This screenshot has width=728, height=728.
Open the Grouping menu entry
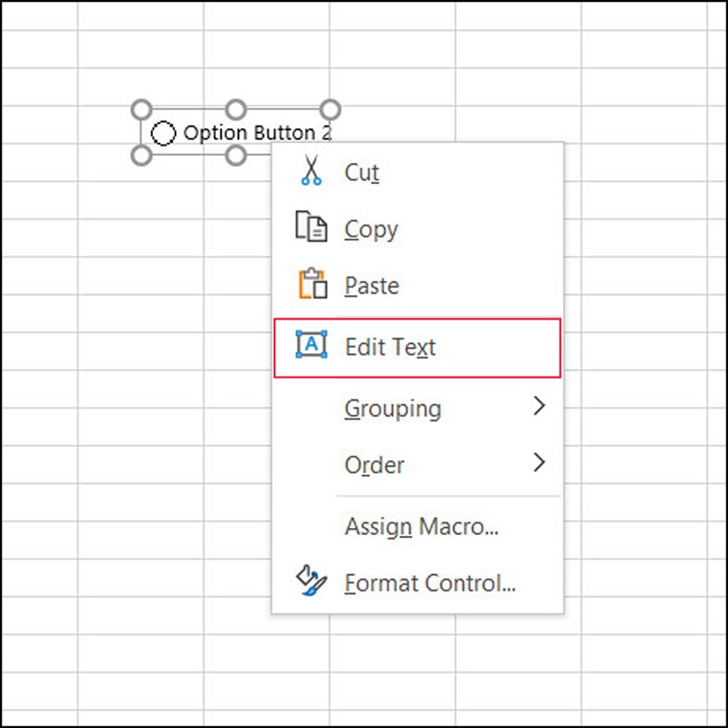[393, 408]
